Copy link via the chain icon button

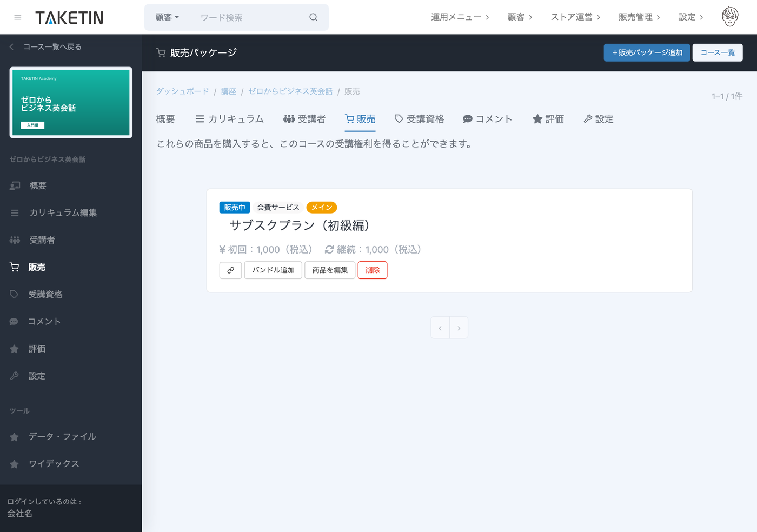pos(230,270)
